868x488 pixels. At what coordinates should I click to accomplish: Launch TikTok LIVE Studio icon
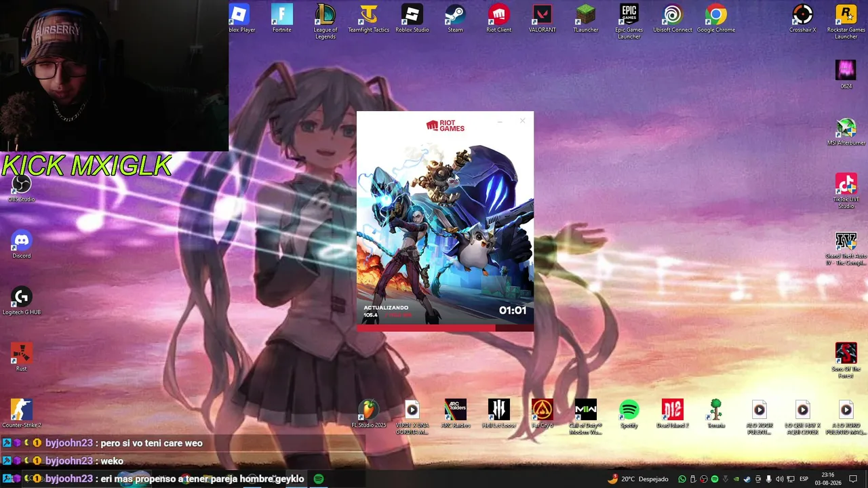846,191
